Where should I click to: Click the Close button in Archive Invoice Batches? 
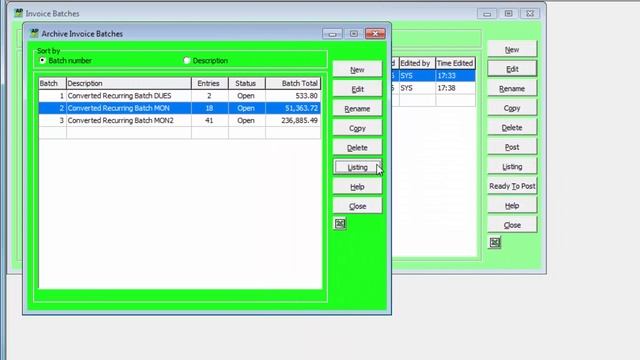tap(357, 206)
